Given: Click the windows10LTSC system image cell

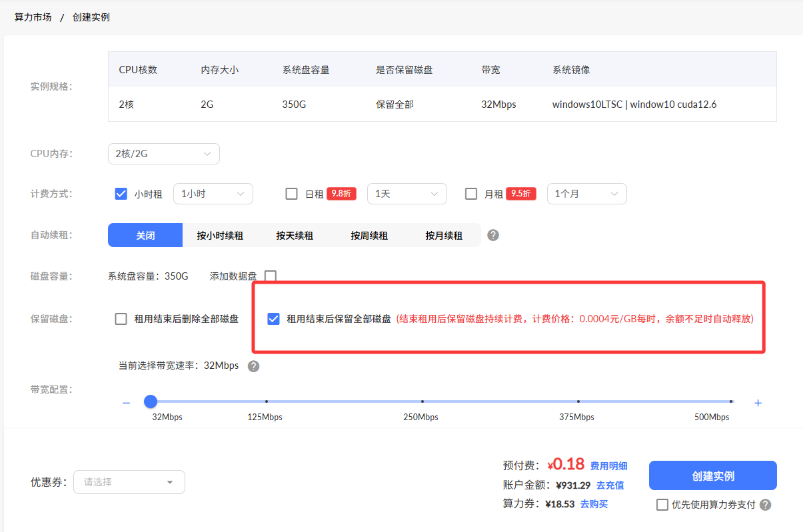Looking at the screenshot, I should (634, 105).
